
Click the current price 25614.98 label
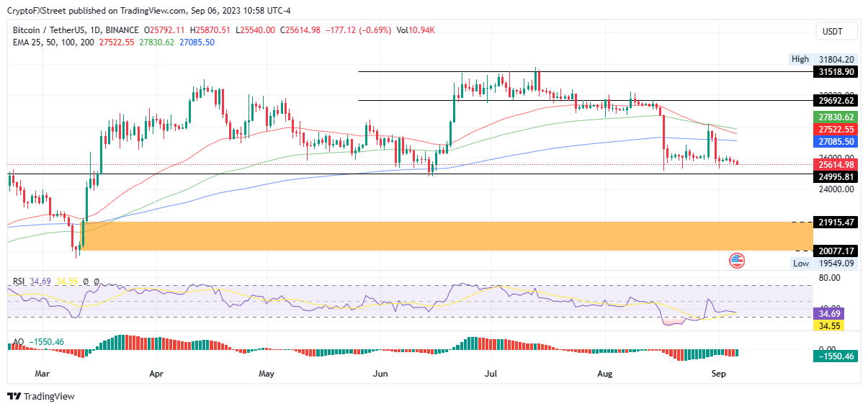pos(835,165)
